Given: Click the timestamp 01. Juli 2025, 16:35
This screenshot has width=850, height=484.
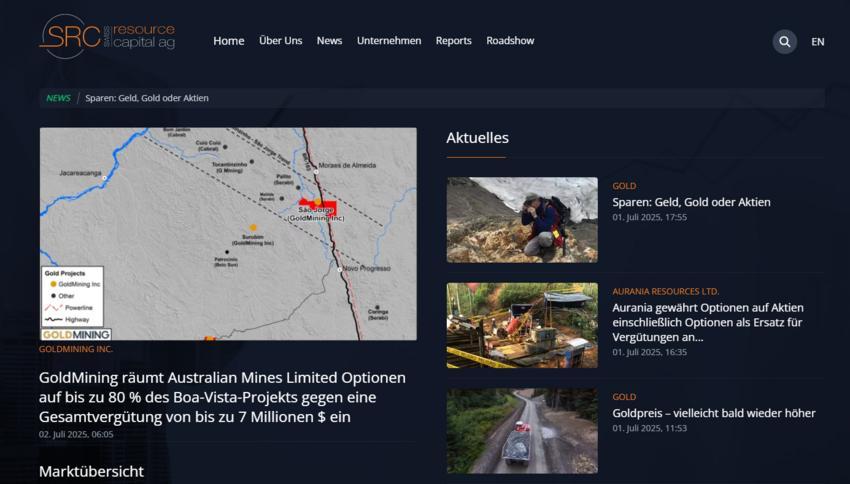Looking at the screenshot, I should pyautogui.click(x=649, y=352).
